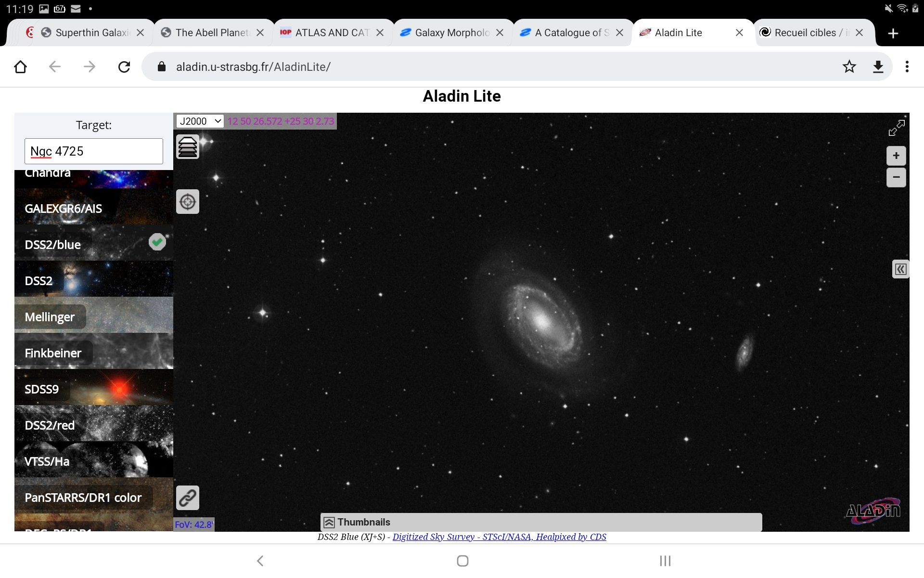Open a new browser tab
Screen dimensions: 924x578
pyautogui.click(x=893, y=33)
